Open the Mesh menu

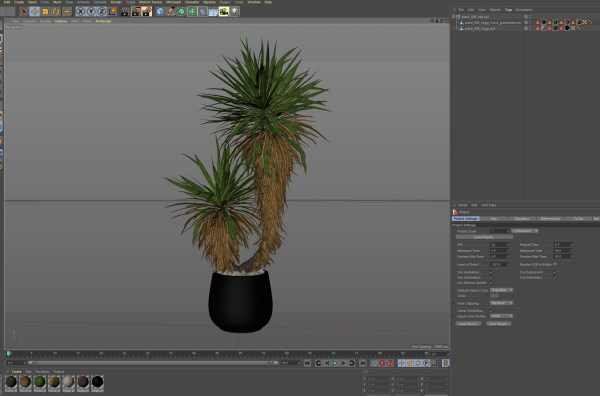point(57,2)
